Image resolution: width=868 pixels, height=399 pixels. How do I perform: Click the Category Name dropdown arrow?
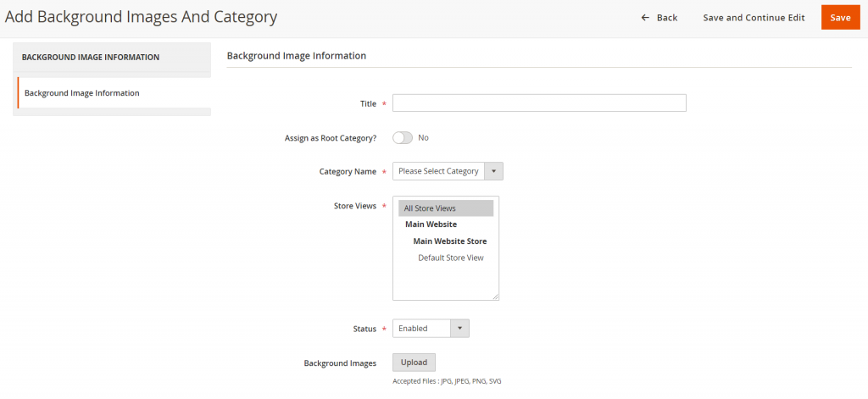click(x=493, y=171)
